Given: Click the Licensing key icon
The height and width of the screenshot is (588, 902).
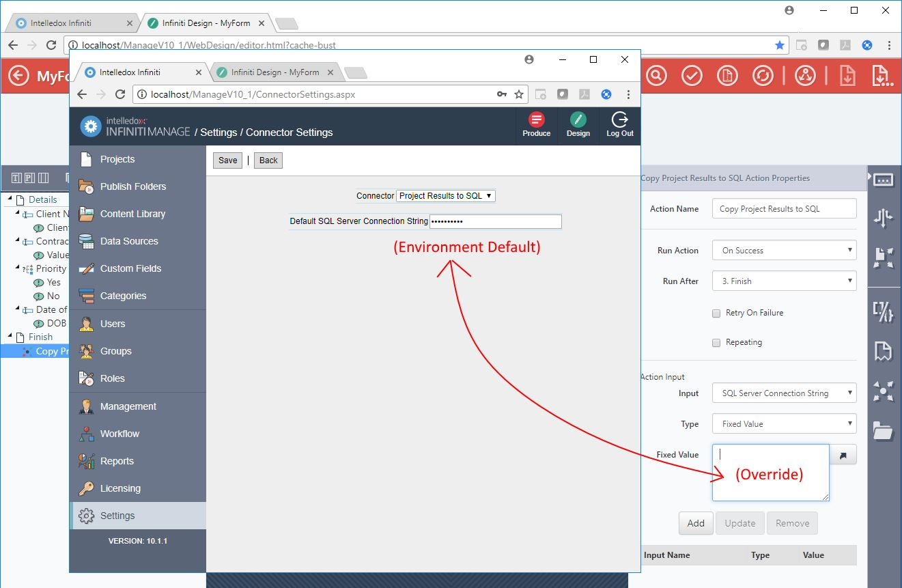Looking at the screenshot, I should [87, 488].
